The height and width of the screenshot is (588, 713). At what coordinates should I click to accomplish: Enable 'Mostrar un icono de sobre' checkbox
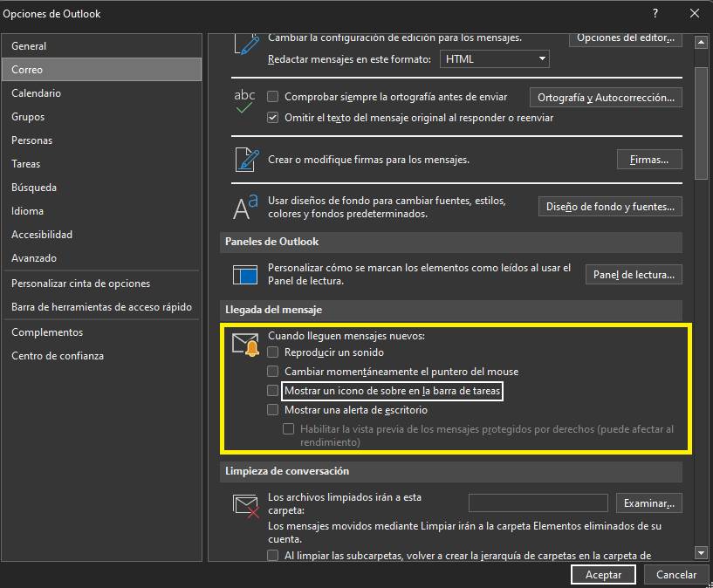272,390
